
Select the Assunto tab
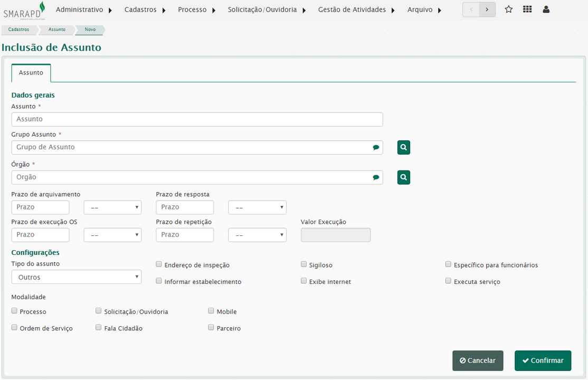[31, 73]
